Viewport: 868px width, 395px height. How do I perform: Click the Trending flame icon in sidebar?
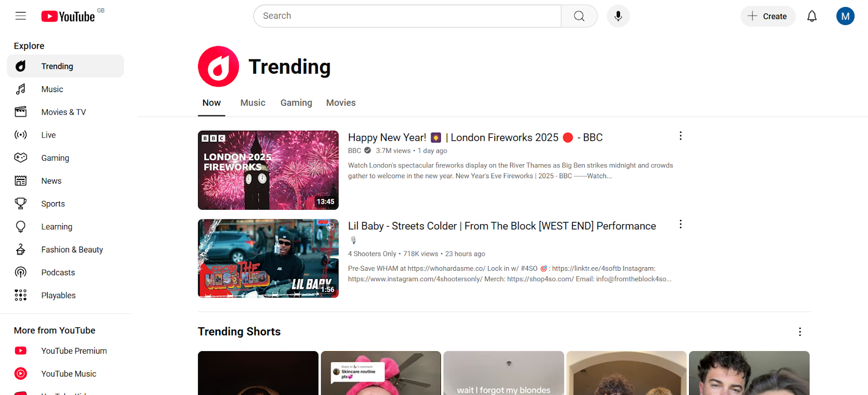pos(21,66)
